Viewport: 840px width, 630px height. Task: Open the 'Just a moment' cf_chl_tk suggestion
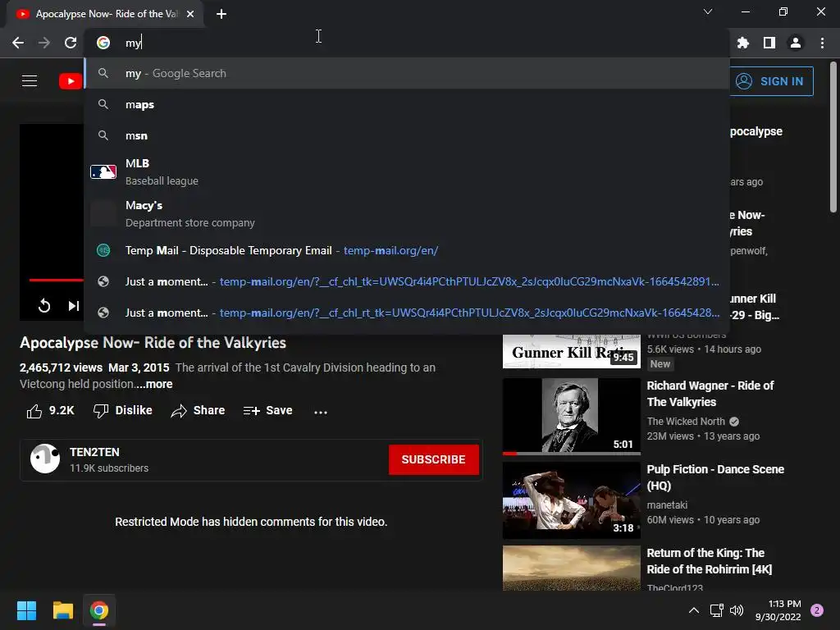(407, 281)
